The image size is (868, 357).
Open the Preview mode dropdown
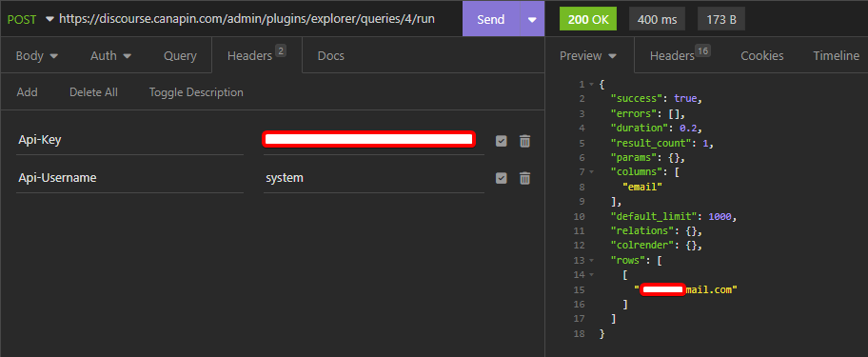(588, 56)
